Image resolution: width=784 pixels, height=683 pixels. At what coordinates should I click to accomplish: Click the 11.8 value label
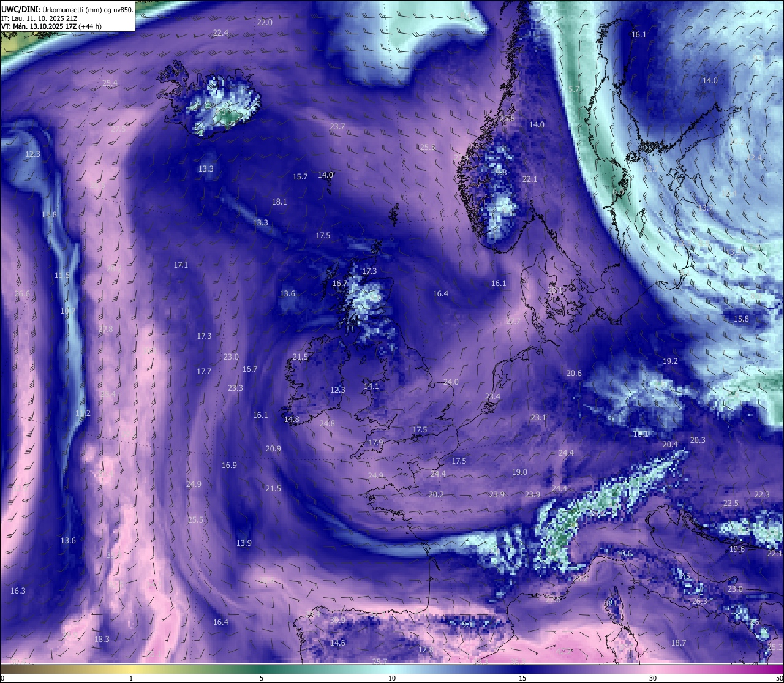50,214
